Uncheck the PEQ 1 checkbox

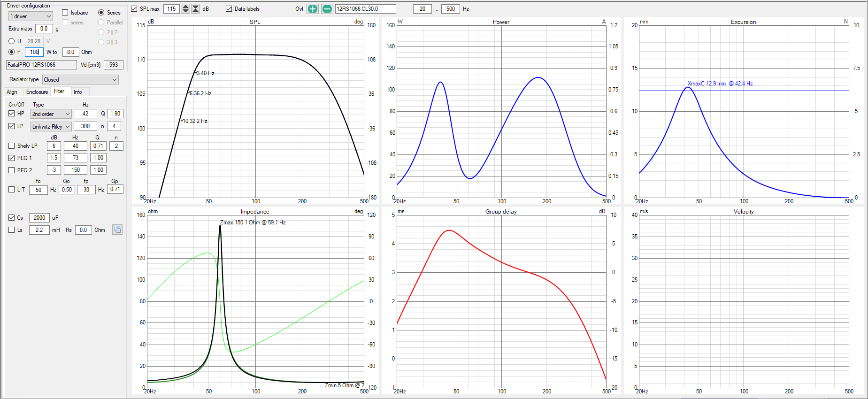pyautogui.click(x=12, y=158)
